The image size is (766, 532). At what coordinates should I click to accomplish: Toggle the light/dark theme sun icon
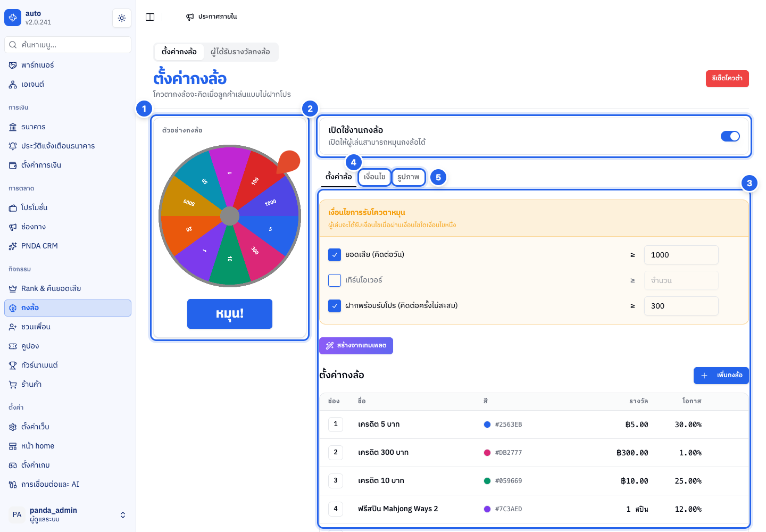[x=122, y=18]
